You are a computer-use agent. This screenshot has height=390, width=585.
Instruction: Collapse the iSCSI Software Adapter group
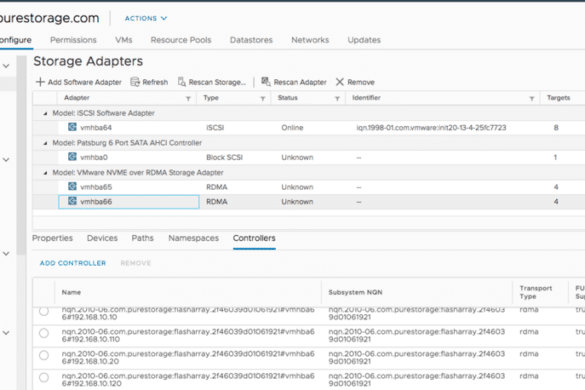tap(45, 113)
